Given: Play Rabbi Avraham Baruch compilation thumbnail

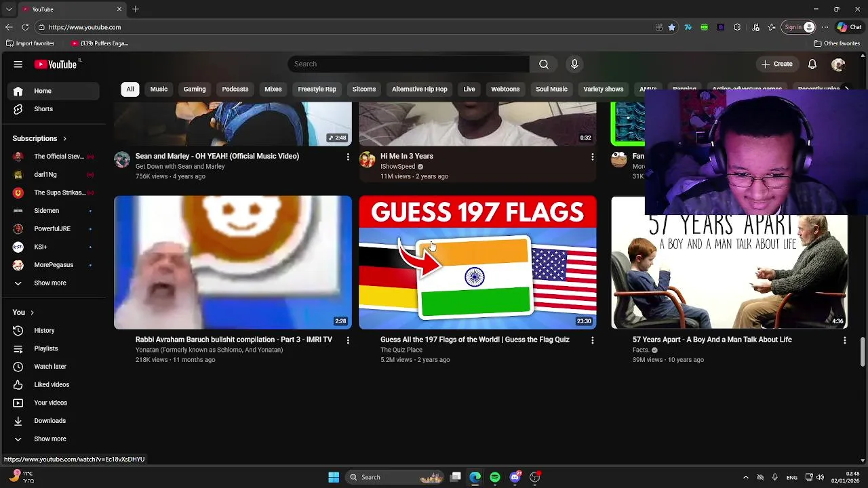Looking at the screenshot, I should (x=233, y=262).
